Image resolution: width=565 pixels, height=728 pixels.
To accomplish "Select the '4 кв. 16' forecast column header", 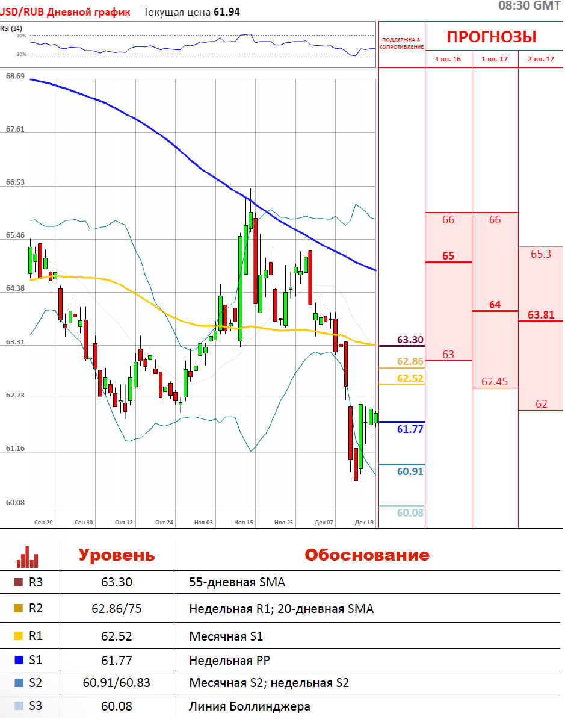I will [x=448, y=59].
